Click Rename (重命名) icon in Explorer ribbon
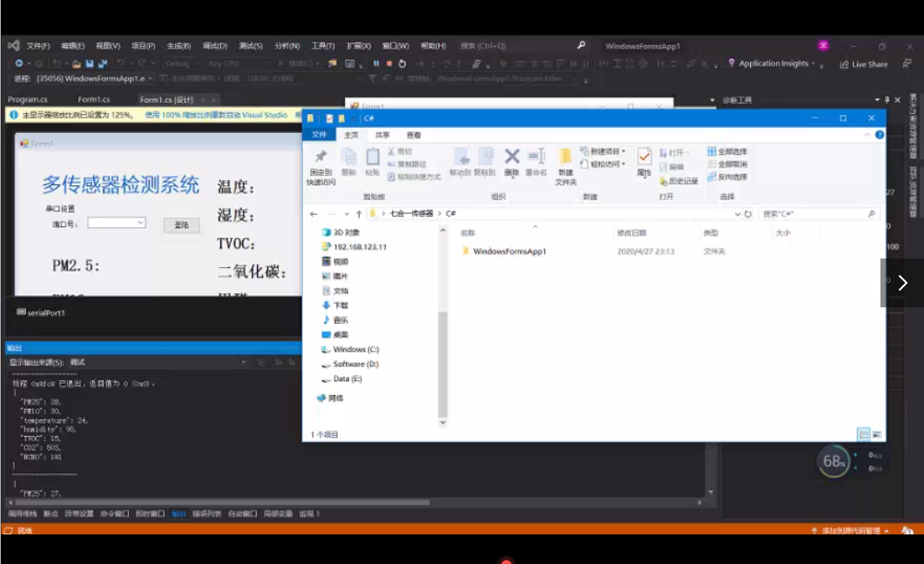 536,162
